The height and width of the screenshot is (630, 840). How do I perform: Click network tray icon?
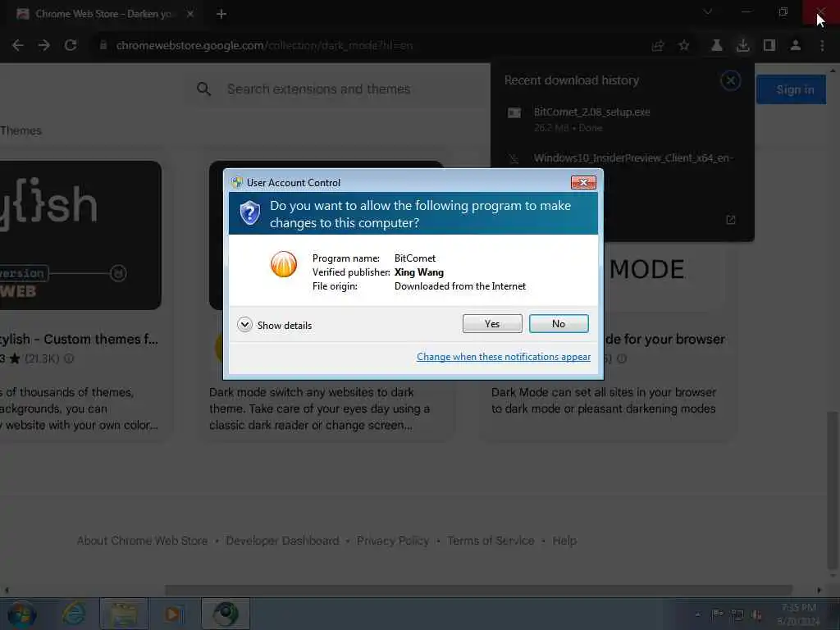pos(737,615)
